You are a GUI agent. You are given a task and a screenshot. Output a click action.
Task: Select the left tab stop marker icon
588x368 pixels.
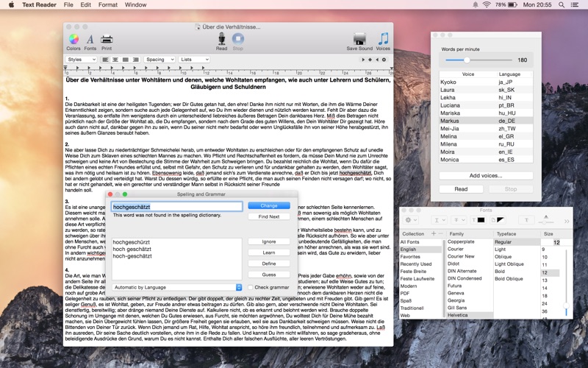click(363, 60)
